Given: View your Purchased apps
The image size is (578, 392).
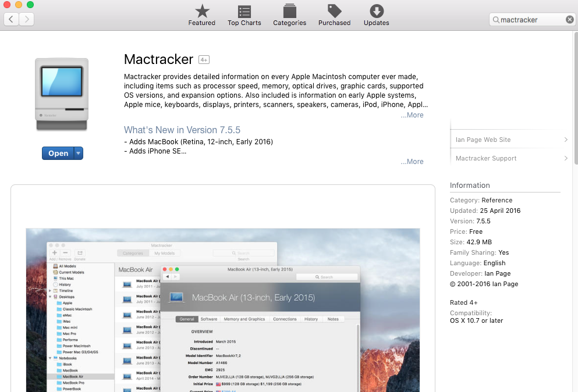Looking at the screenshot, I should (x=334, y=15).
